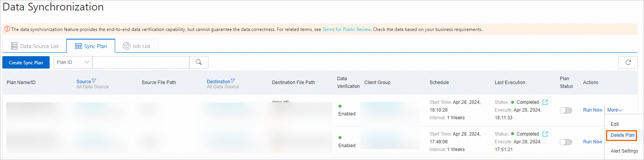
Task: Choose Edit from the More menu
Action: point(615,124)
